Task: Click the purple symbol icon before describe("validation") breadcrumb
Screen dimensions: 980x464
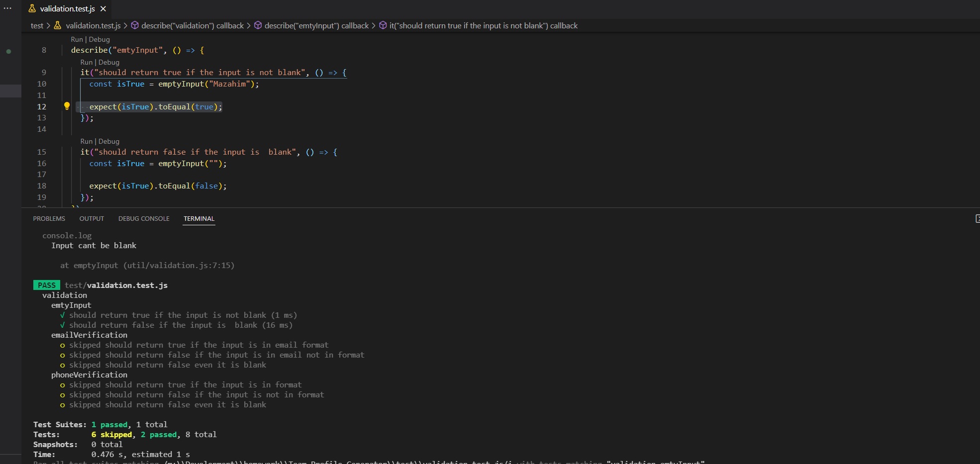Action: click(x=135, y=25)
